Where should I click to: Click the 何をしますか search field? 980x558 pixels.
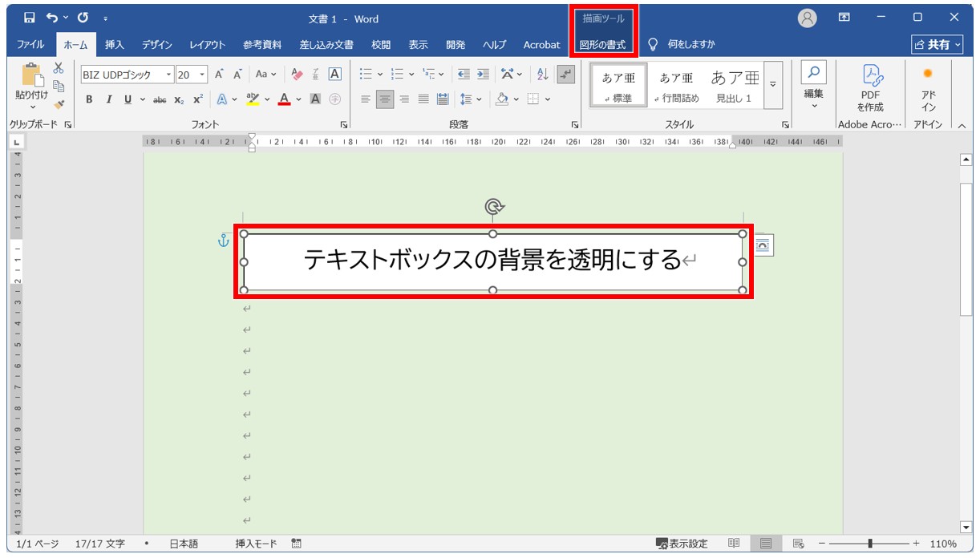(690, 45)
